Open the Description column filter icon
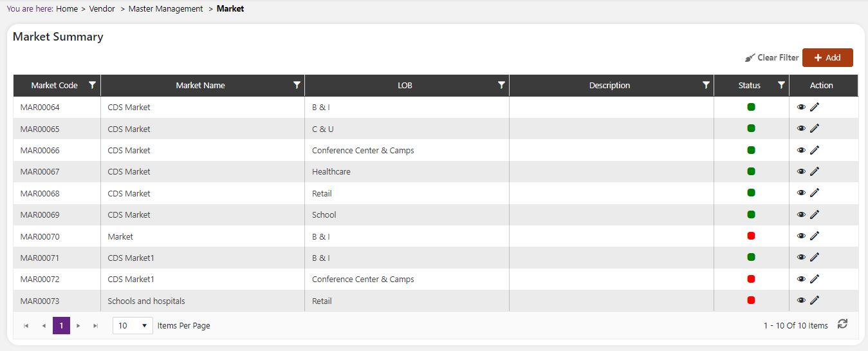The height and width of the screenshot is (351, 868). 706,85
